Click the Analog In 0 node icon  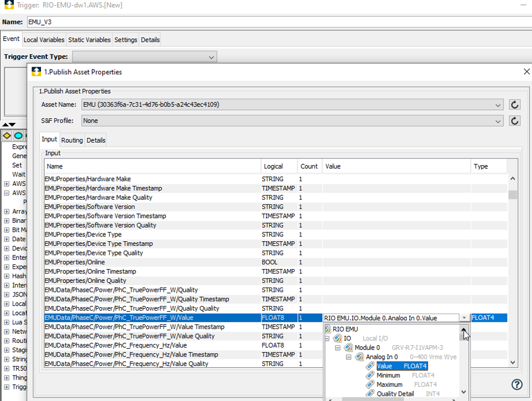[359, 356]
